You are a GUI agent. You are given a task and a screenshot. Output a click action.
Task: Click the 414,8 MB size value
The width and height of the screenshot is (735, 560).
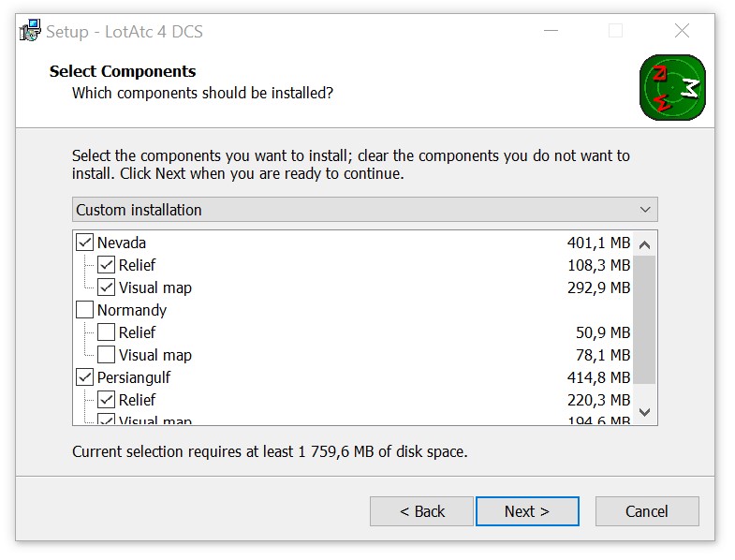[x=598, y=377]
